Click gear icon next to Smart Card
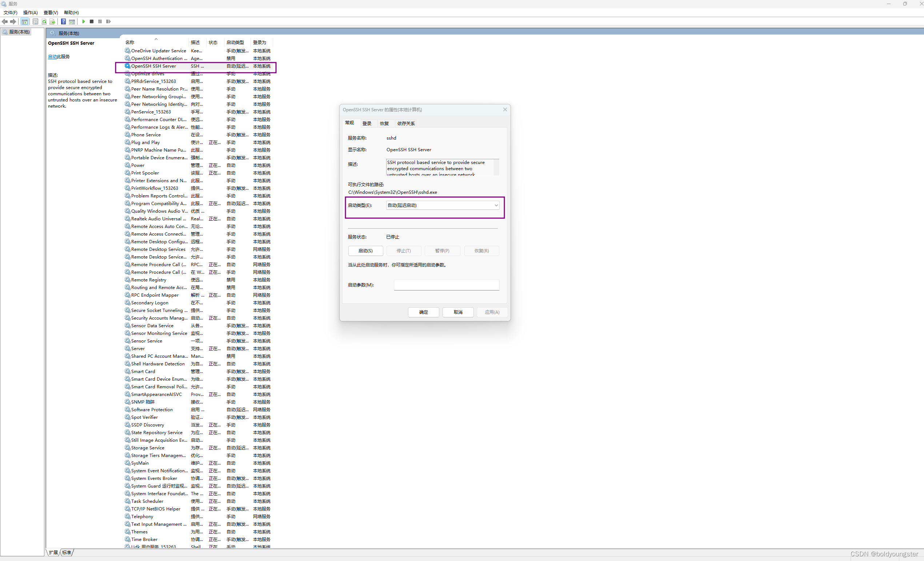This screenshot has height=561, width=924. [128, 372]
